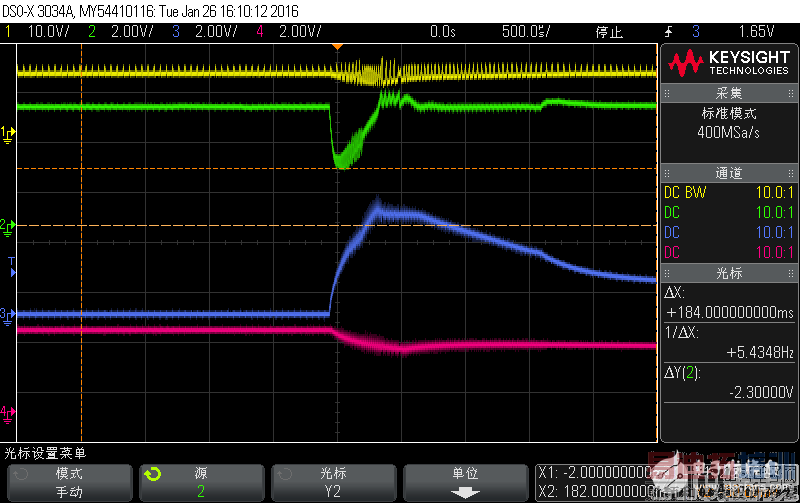Click the drag handle dots left of 采集
The image size is (800, 503).
click(667, 93)
